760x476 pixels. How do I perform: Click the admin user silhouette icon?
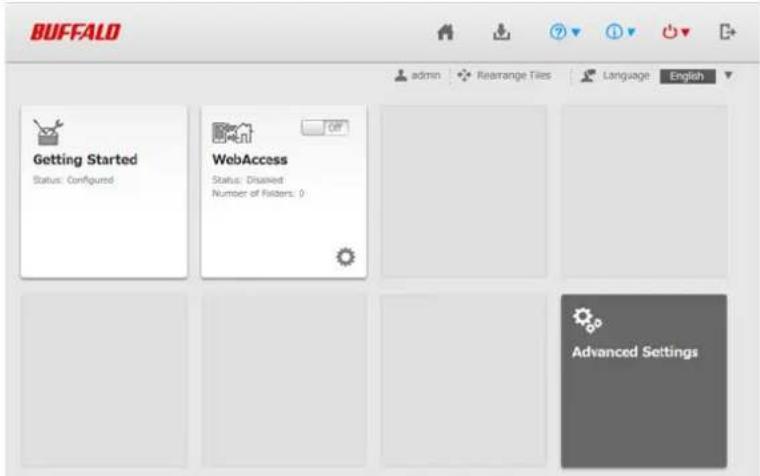(x=401, y=76)
